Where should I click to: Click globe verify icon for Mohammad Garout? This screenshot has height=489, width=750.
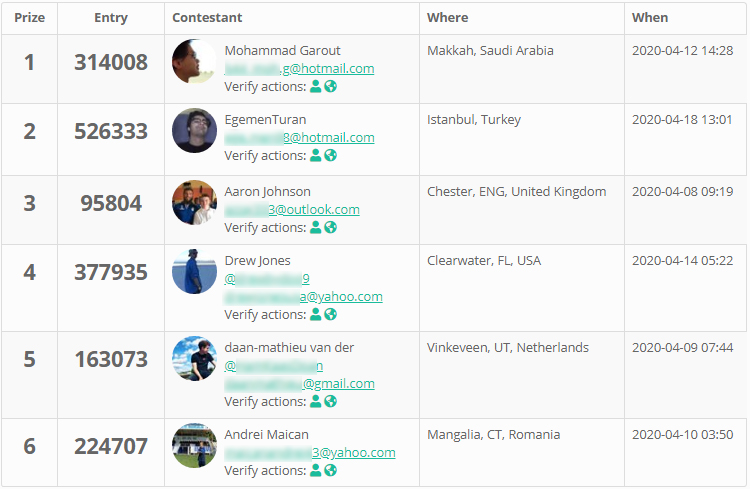tap(330, 87)
